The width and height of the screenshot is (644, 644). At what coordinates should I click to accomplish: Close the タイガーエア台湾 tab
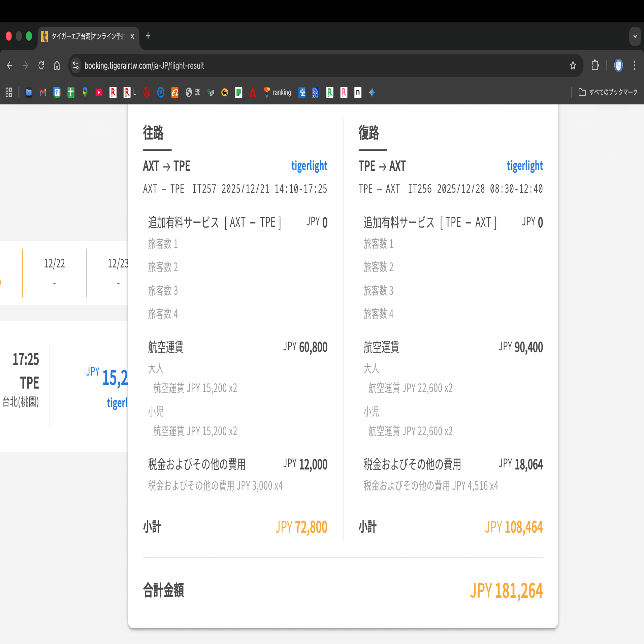coord(132,36)
